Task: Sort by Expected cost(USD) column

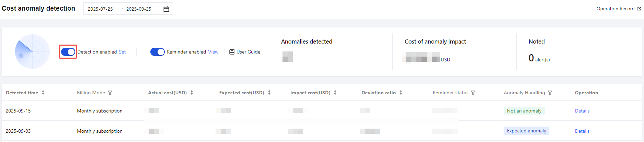Action: coord(269,93)
